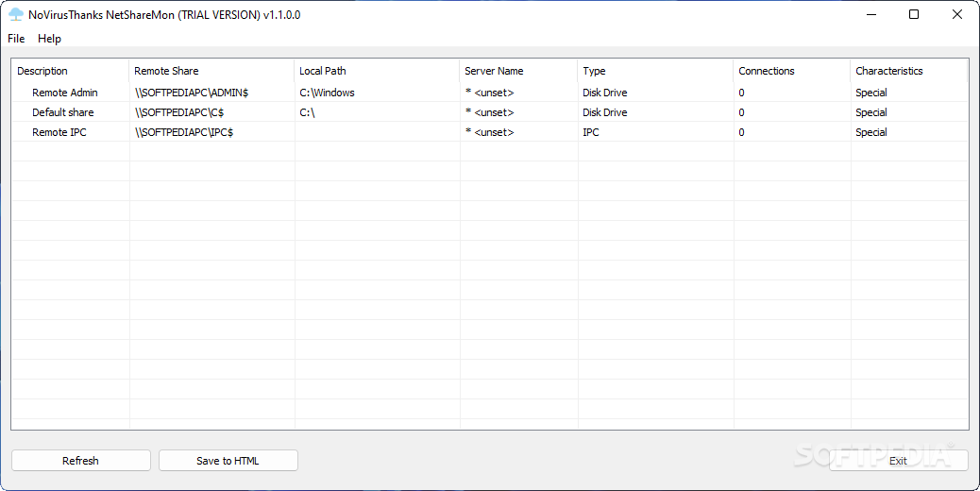The image size is (980, 491).
Task: Close the NetShareMon window
Action: (x=957, y=14)
